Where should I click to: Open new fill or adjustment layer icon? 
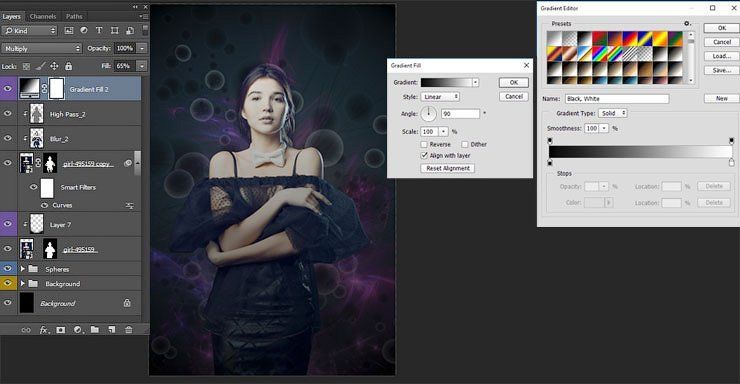pos(78,330)
